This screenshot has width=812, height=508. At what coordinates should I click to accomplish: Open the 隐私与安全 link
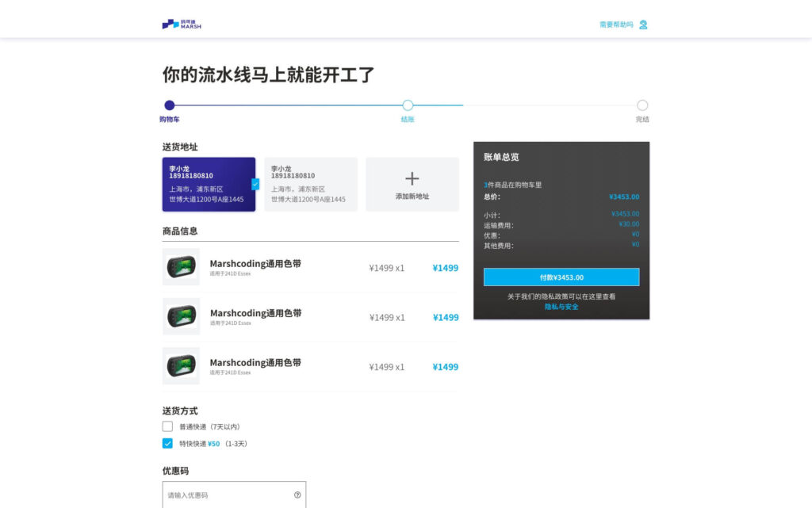point(561,307)
